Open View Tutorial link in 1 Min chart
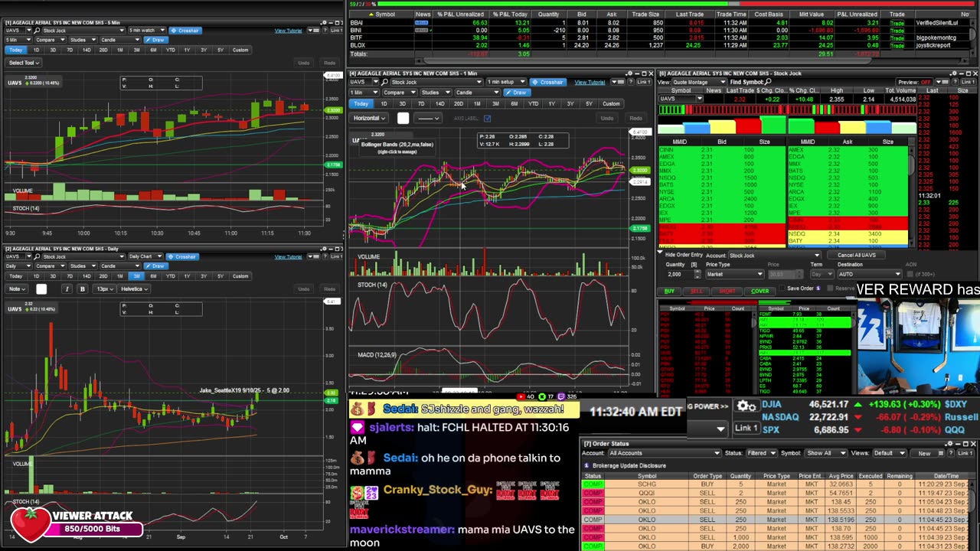 pyautogui.click(x=590, y=82)
